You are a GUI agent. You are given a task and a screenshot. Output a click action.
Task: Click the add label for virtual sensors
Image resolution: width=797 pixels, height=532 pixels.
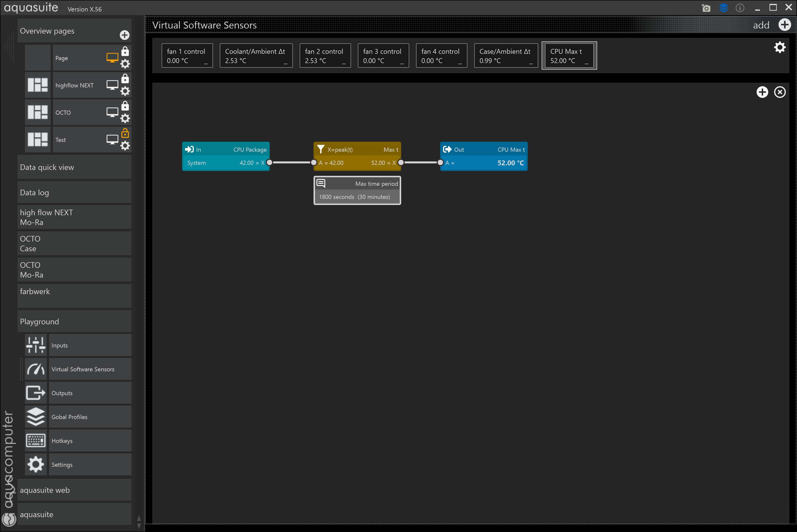coord(761,25)
